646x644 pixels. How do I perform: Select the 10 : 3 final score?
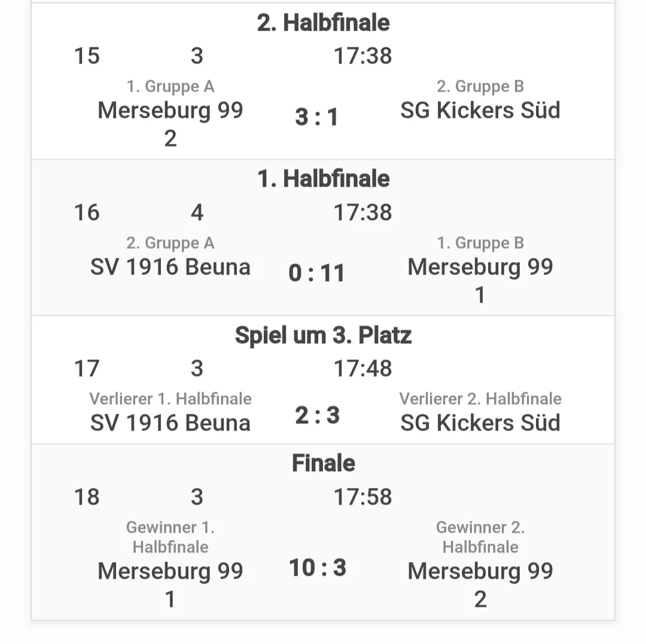[x=317, y=568]
